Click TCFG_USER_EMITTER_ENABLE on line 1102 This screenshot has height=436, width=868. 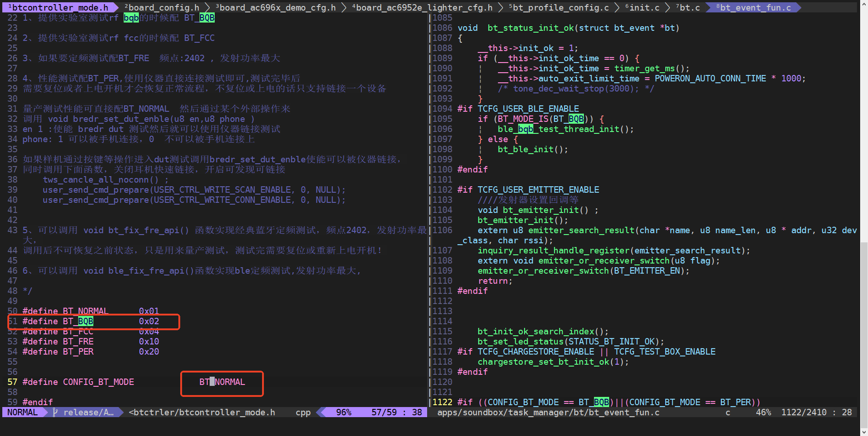pyautogui.click(x=538, y=190)
